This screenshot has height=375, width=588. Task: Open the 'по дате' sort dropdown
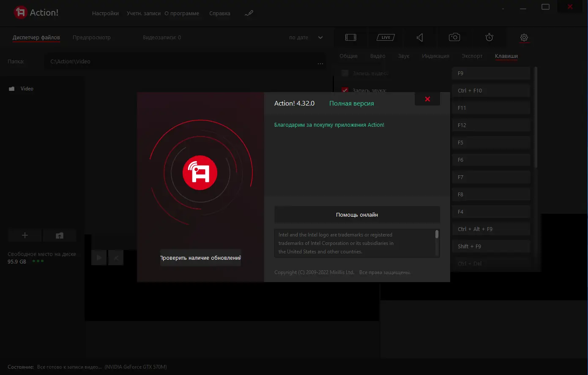(306, 38)
